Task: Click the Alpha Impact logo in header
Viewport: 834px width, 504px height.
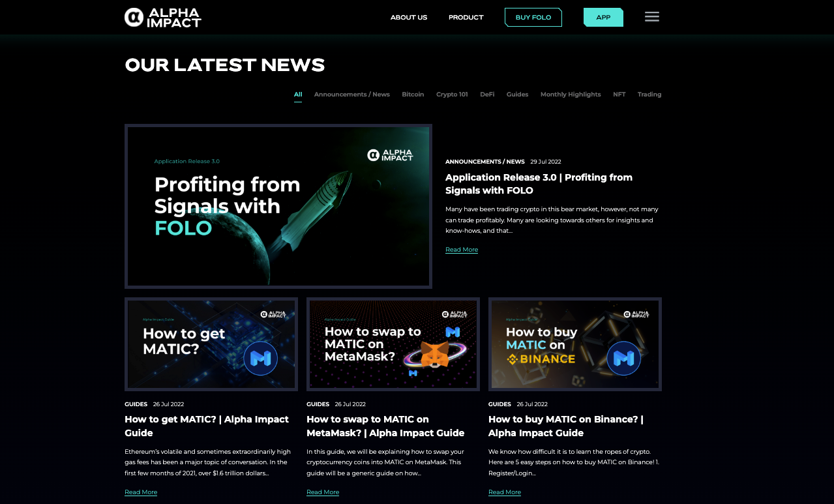Action: 163,18
